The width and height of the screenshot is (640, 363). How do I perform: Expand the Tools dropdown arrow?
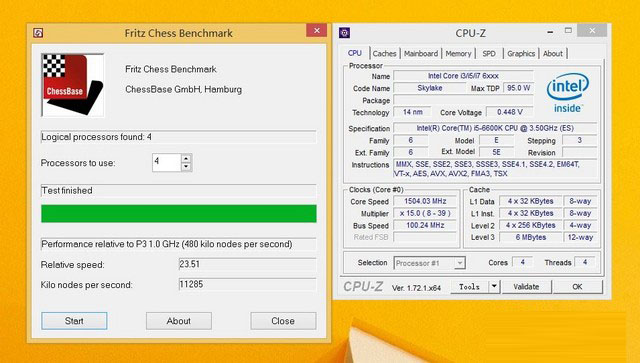click(x=494, y=287)
